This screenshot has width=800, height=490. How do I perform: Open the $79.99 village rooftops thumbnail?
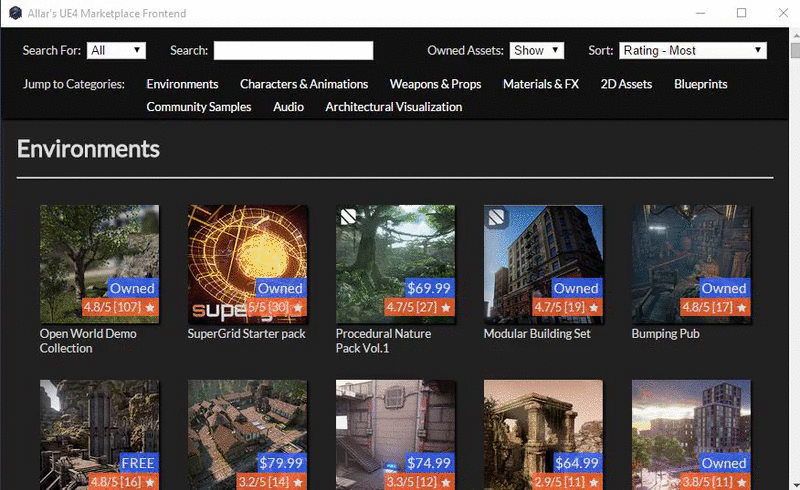click(247, 434)
